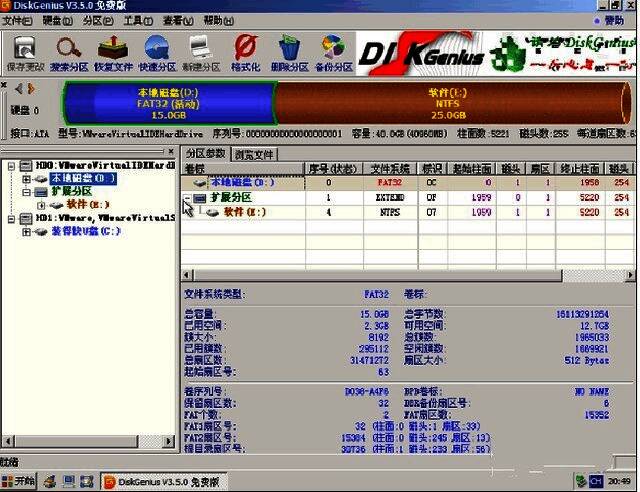
Task: Close the disk tree panel
Action: tap(171, 151)
